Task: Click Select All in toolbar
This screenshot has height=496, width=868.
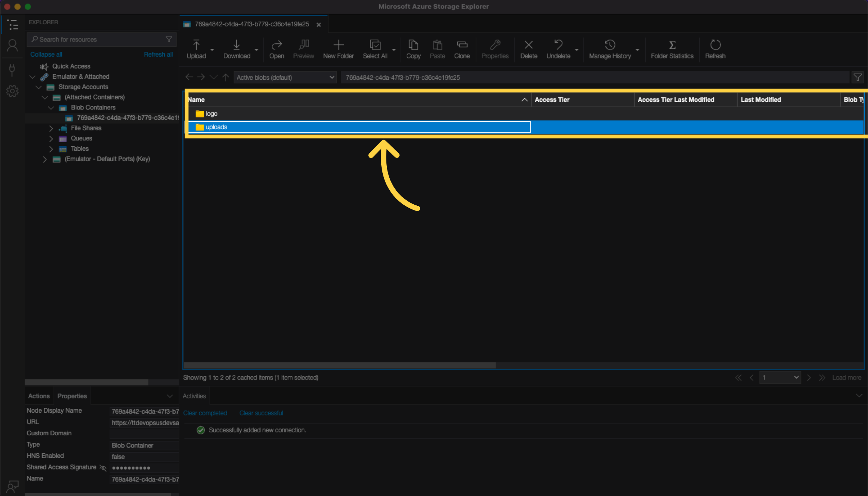Action: pos(375,49)
